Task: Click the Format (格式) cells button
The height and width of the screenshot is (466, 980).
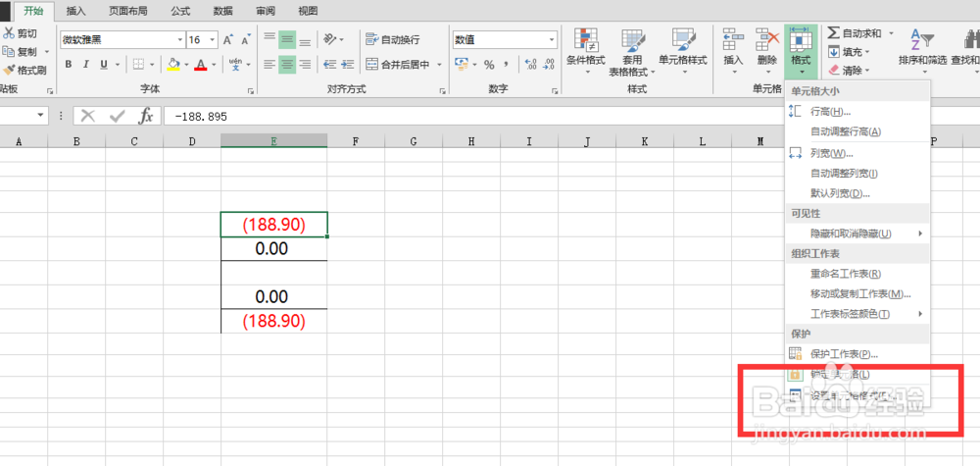Action: (801, 50)
